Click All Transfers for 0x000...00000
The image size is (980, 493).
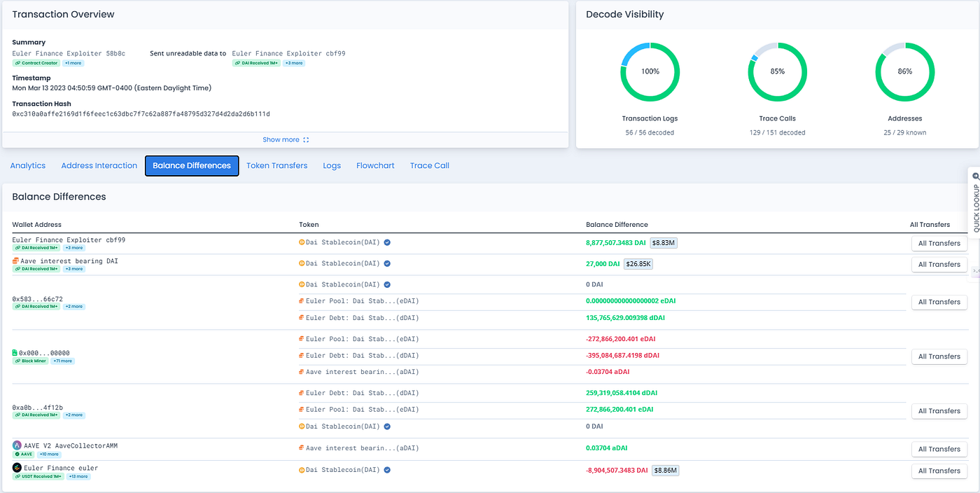[x=939, y=356]
